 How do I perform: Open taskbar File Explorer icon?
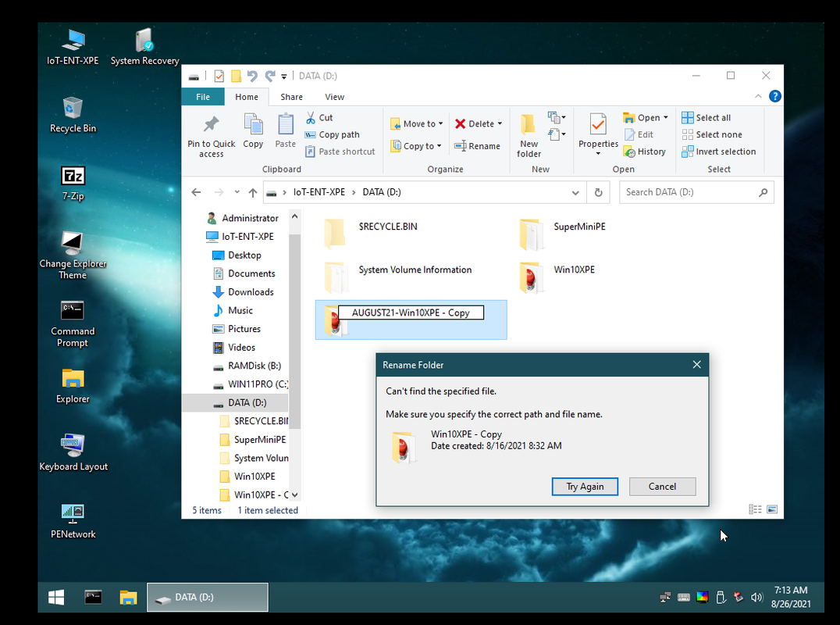pyautogui.click(x=128, y=597)
